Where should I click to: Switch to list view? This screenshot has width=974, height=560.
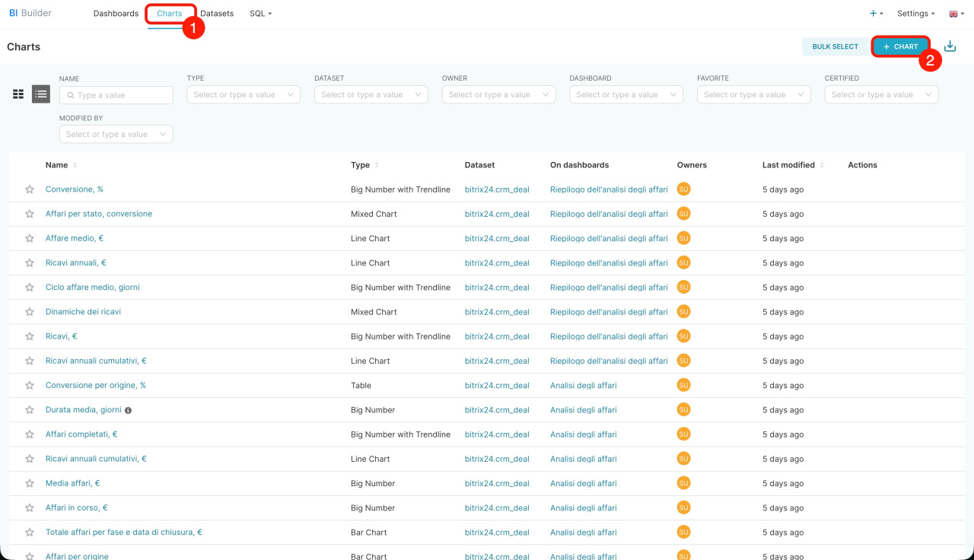pos(41,94)
